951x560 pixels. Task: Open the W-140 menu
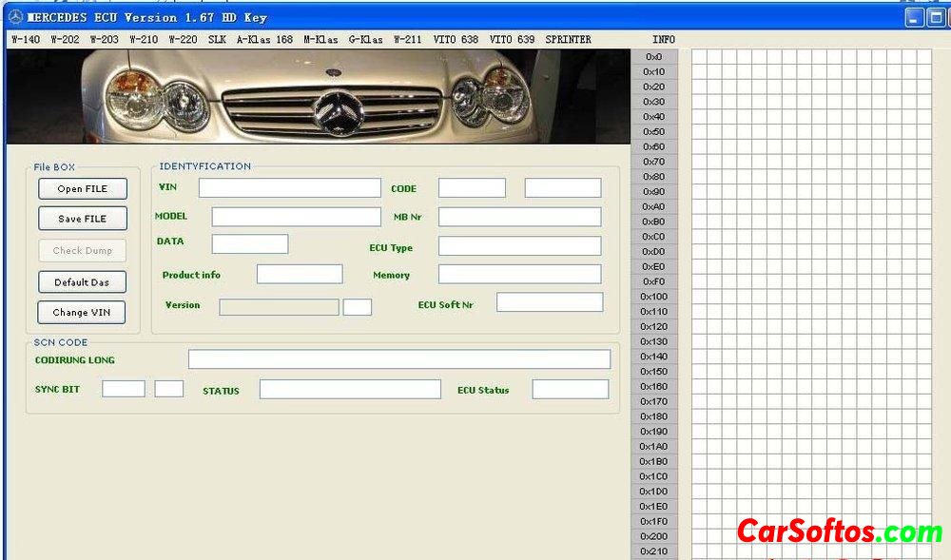tap(26, 40)
